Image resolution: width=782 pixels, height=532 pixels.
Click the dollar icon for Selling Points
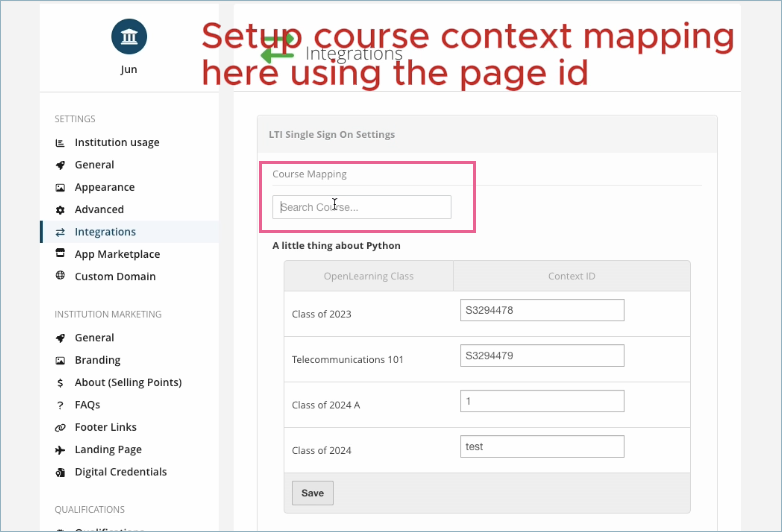[x=60, y=383]
